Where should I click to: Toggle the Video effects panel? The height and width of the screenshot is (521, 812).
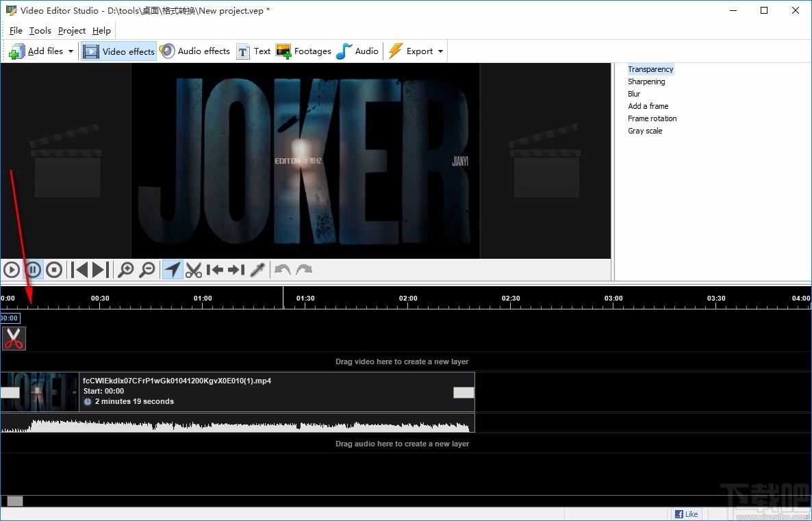coord(119,51)
